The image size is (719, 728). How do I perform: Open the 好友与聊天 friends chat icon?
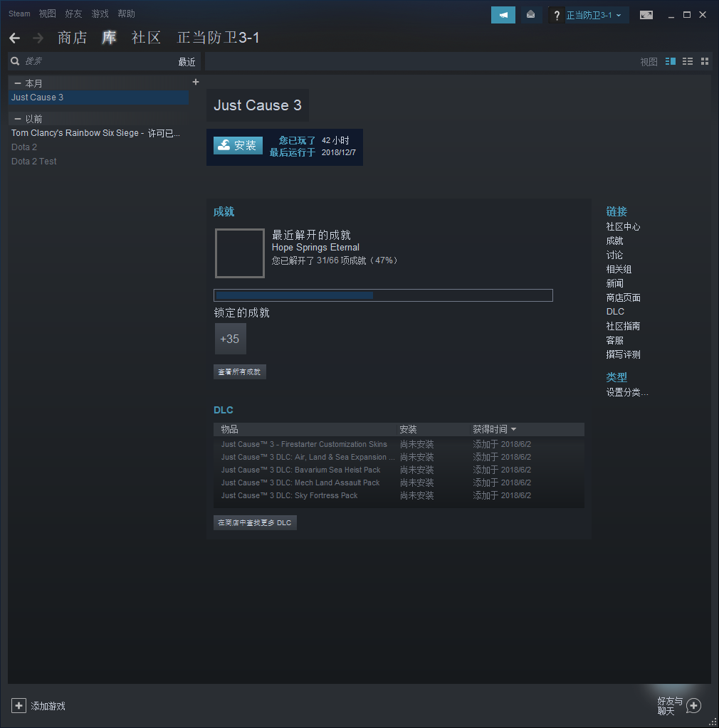(693, 705)
